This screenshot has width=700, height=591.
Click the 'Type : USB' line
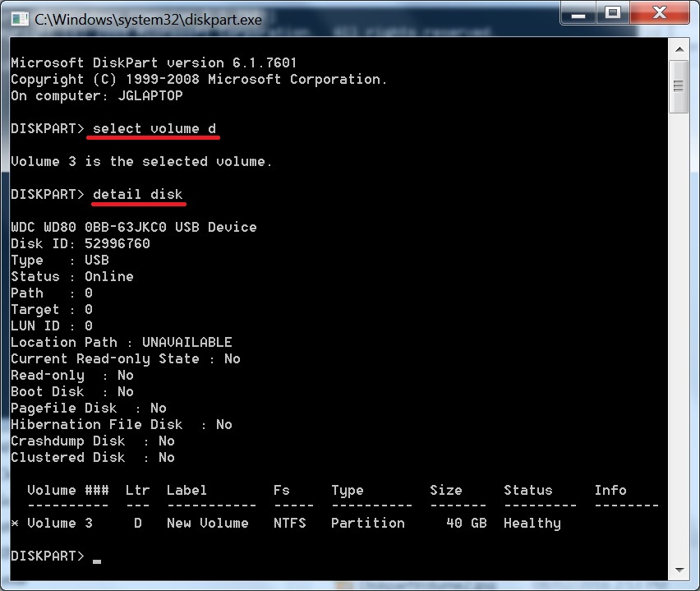pyautogui.click(x=60, y=260)
